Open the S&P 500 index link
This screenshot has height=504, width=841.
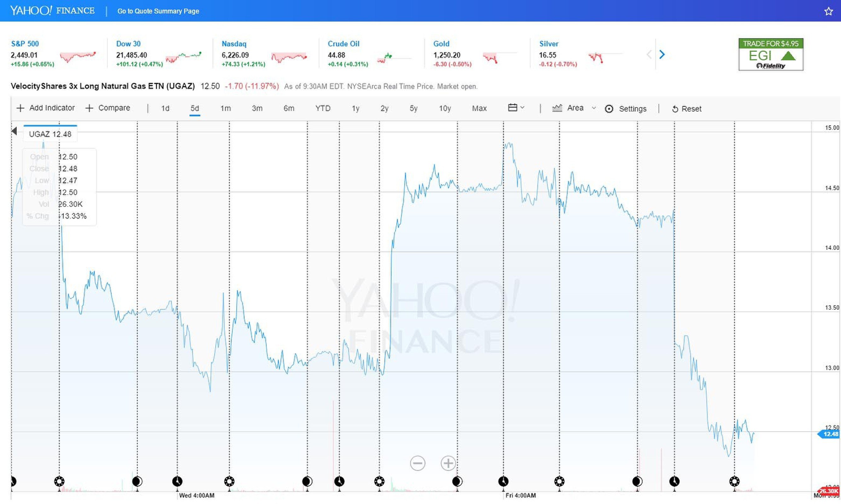pos(25,43)
